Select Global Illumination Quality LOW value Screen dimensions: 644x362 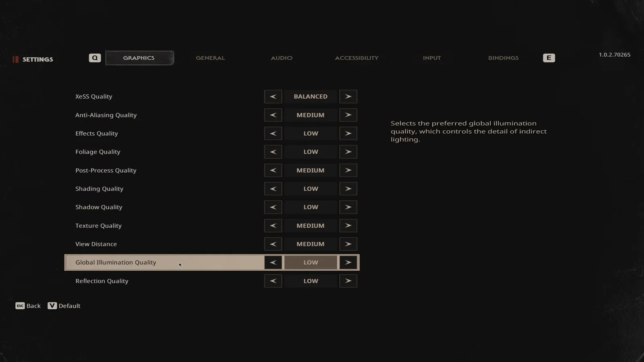(311, 263)
